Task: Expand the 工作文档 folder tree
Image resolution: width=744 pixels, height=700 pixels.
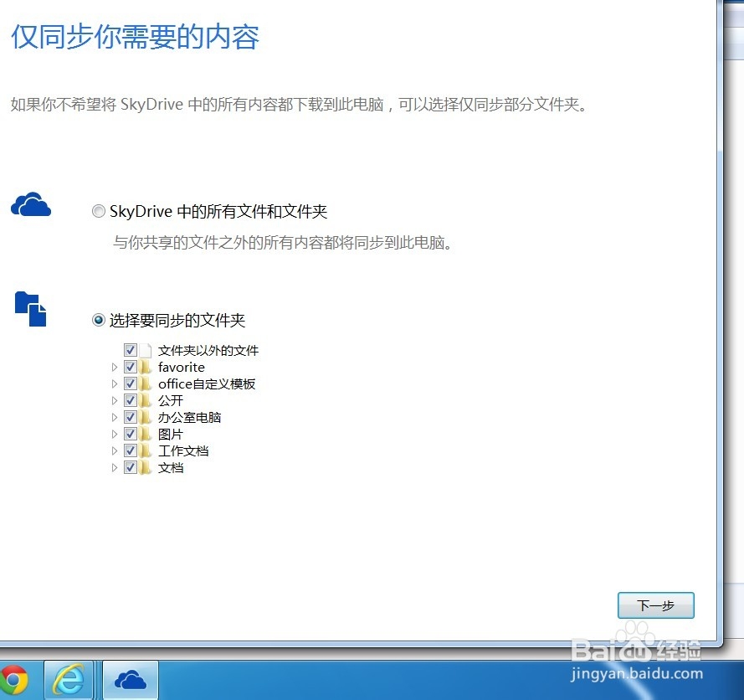Action: [115, 450]
